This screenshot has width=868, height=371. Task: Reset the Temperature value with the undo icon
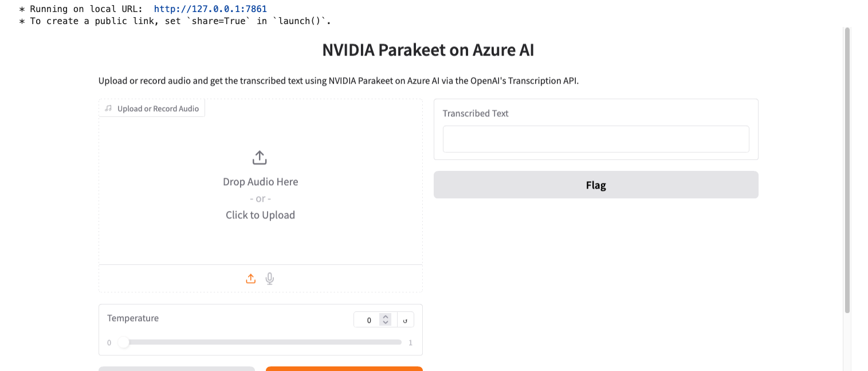405,319
